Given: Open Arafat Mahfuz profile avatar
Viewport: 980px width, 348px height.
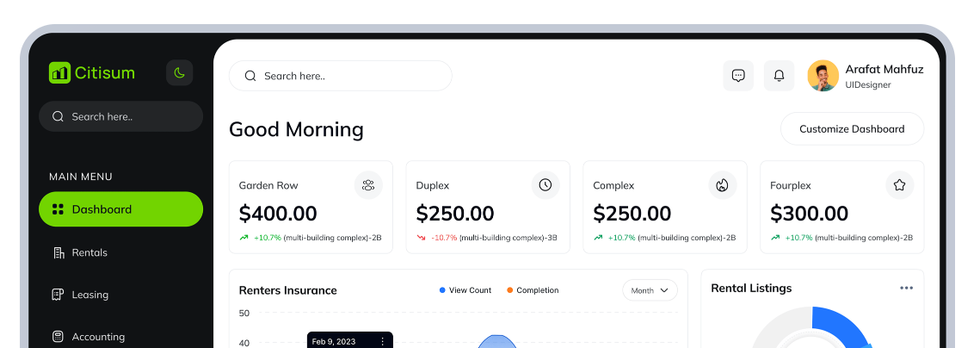Looking at the screenshot, I should point(823,76).
